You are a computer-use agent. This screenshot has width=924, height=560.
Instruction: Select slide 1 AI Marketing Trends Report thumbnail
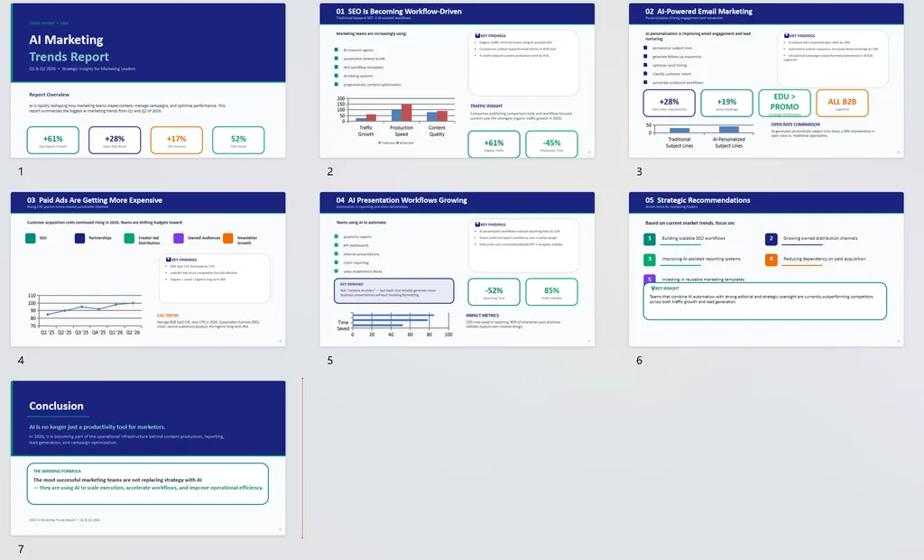[x=148, y=80]
